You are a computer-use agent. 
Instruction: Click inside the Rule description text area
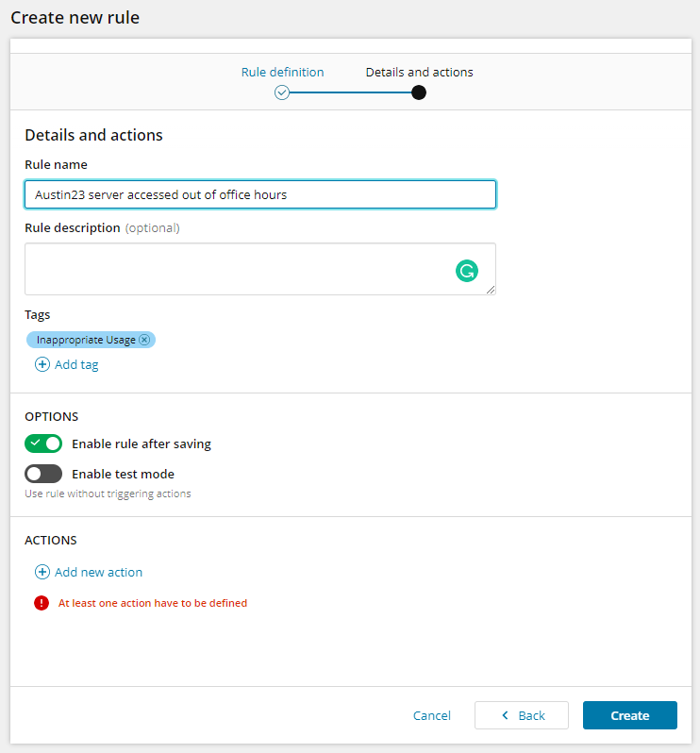[x=236, y=269]
